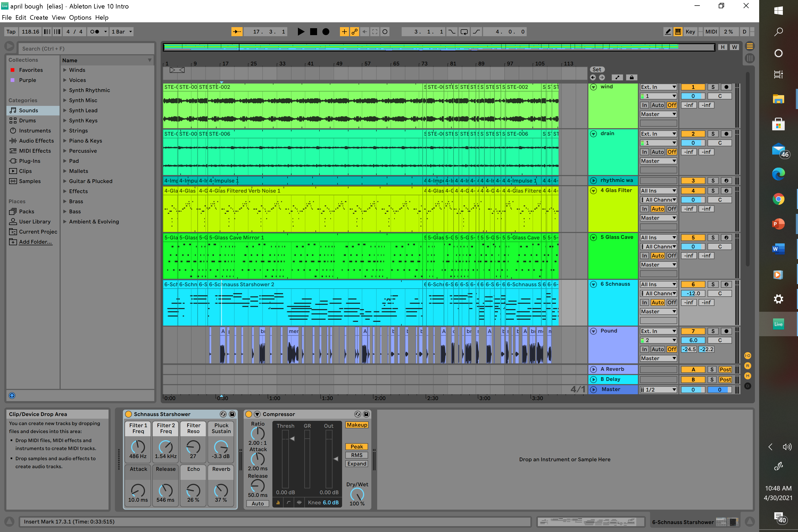The height and width of the screenshot is (532, 798).
Task: Open the Pound track Ext. In dropdown
Action: pyautogui.click(x=658, y=331)
